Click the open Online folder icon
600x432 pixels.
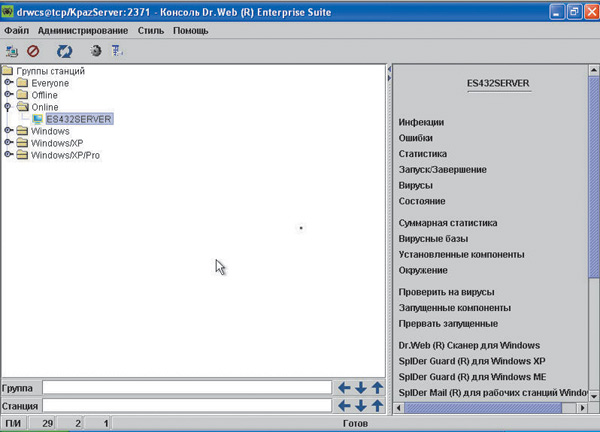pos(23,106)
